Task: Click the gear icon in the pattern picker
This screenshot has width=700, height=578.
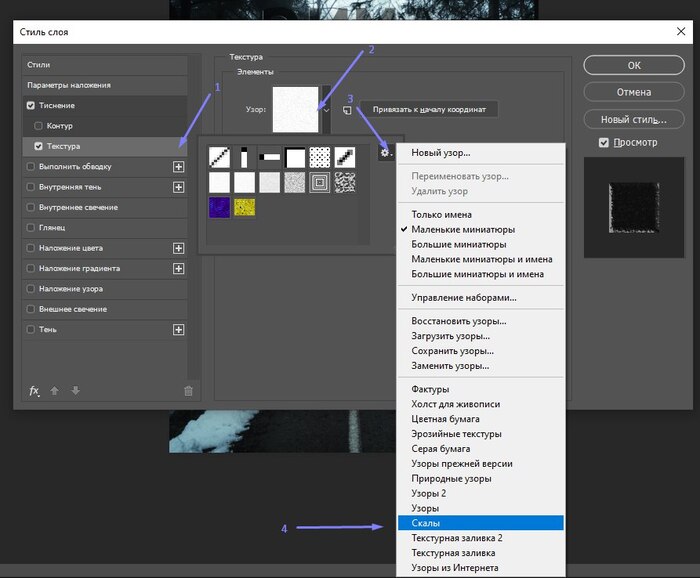Action: (x=385, y=152)
